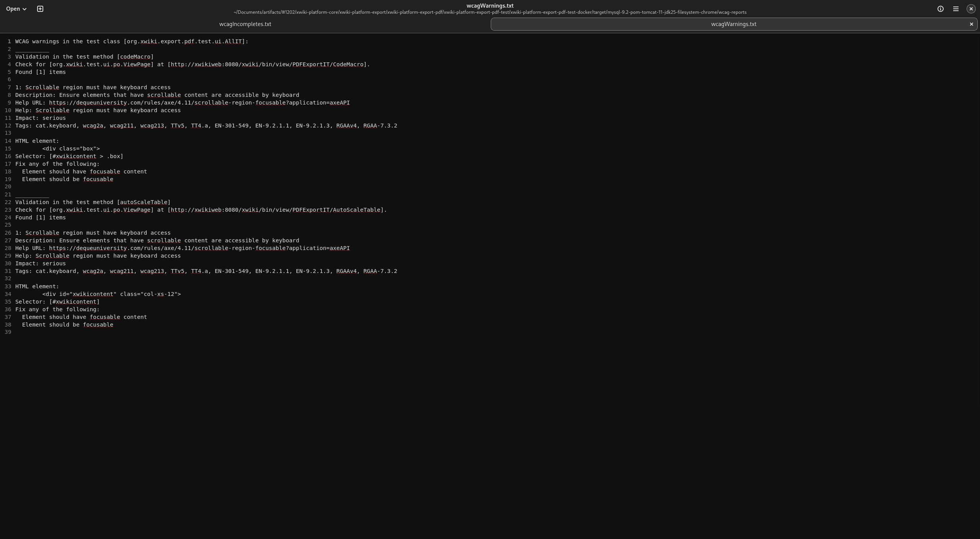Click the Tags line containing RGAA-7.3.2 on line 31
The height and width of the screenshot is (539, 980).
tap(206, 271)
